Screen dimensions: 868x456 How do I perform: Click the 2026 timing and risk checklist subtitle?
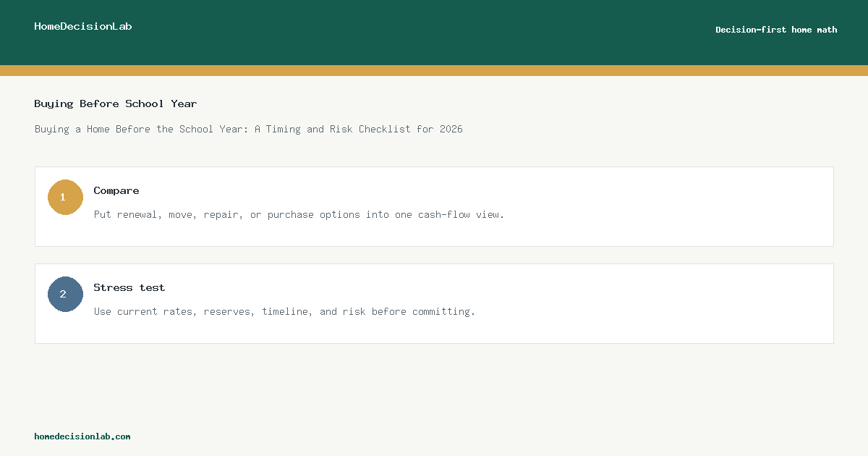point(249,129)
